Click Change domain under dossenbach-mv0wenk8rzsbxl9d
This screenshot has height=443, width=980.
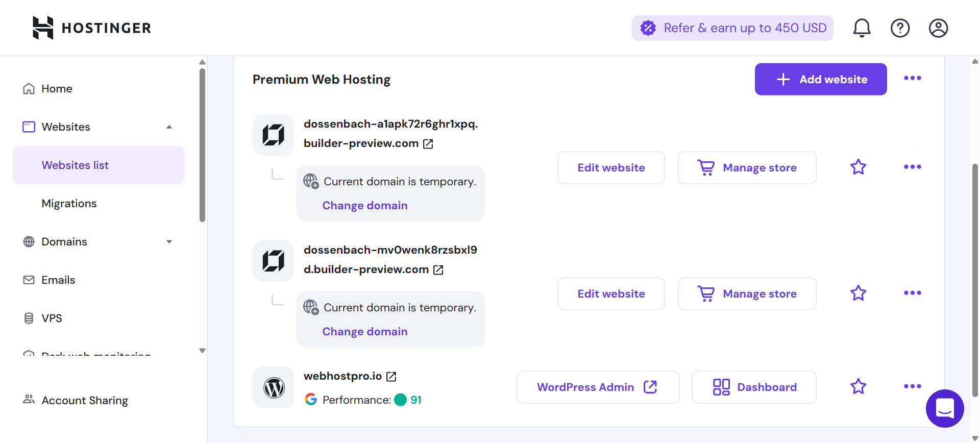tap(365, 331)
